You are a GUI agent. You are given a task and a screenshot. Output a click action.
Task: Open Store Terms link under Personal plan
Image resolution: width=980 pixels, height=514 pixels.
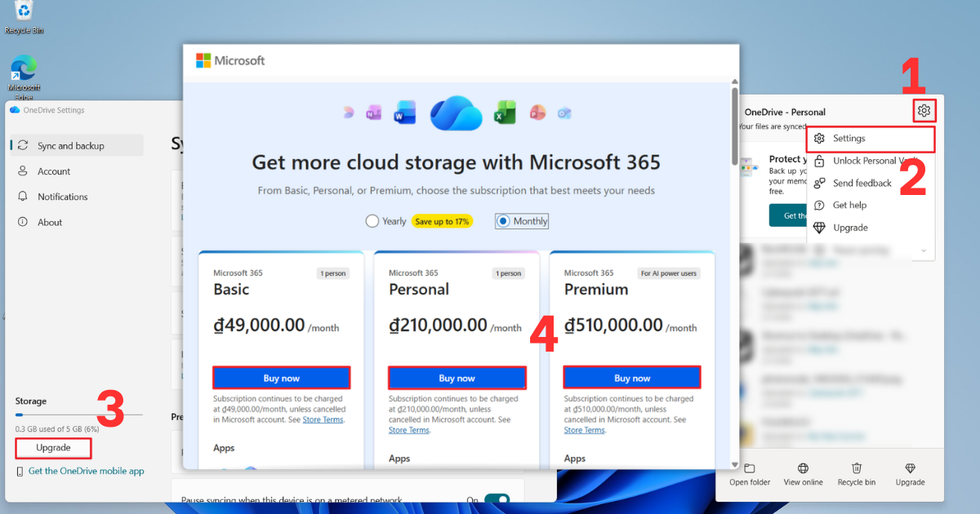point(409,430)
